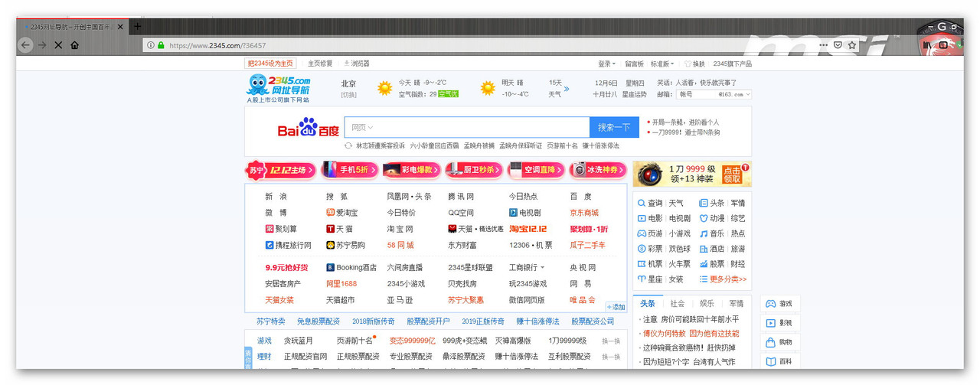Click 切换 to change city
Screen dimensions: 980x385
(x=348, y=95)
